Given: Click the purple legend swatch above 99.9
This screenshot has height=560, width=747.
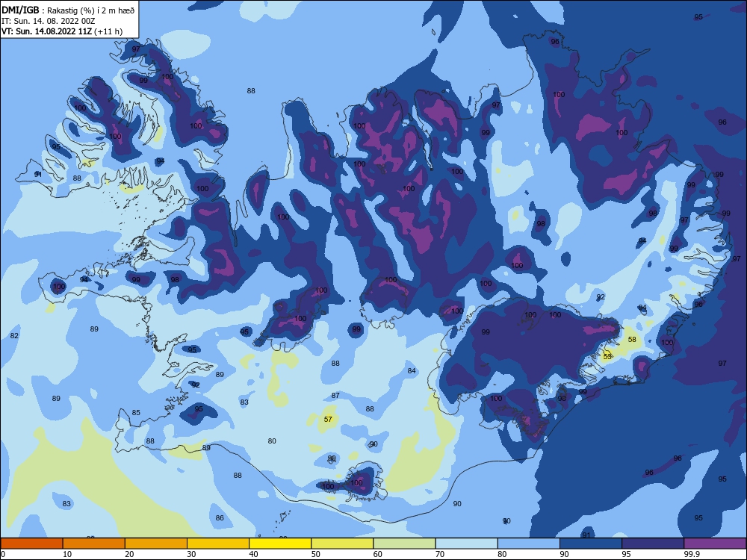Looking at the screenshot, I should [x=715, y=544].
